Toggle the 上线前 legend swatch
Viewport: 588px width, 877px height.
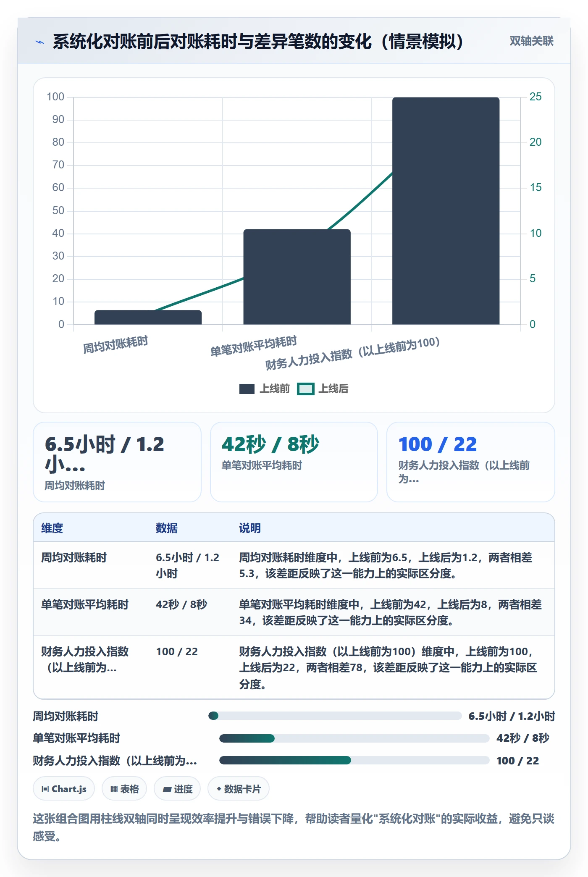pos(247,389)
